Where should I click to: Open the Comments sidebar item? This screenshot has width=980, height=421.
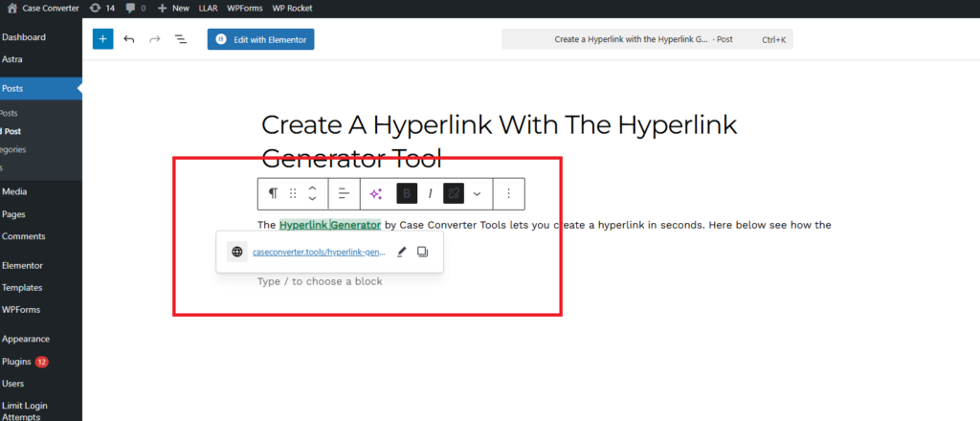pos(24,236)
